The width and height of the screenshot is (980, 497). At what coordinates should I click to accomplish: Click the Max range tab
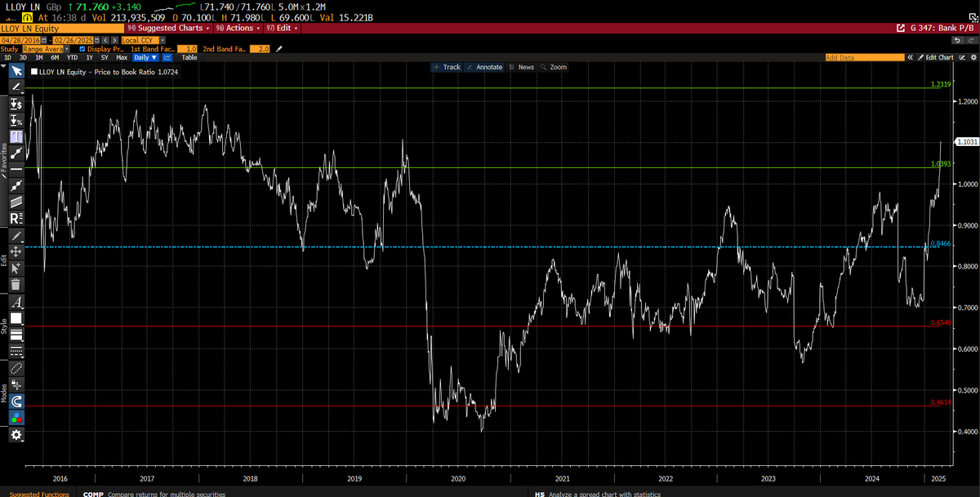coord(122,57)
